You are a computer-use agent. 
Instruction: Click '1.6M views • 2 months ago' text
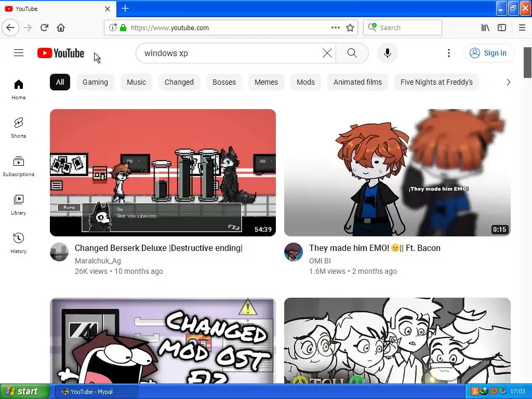coord(353,271)
